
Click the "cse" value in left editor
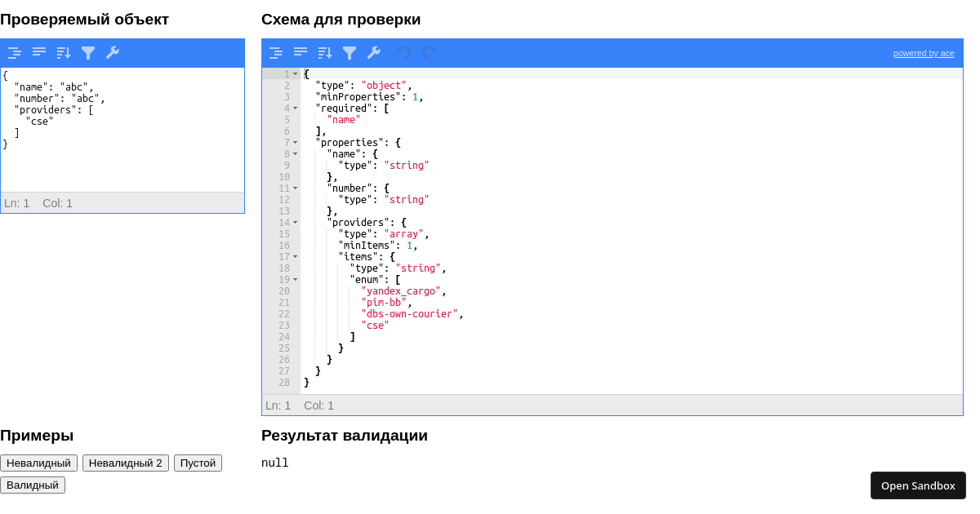coord(39,122)
